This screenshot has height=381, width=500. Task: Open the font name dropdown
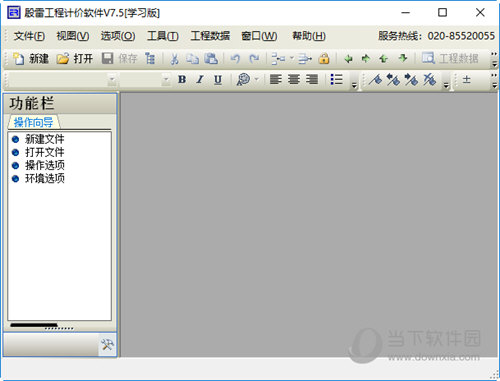(112, 80)
